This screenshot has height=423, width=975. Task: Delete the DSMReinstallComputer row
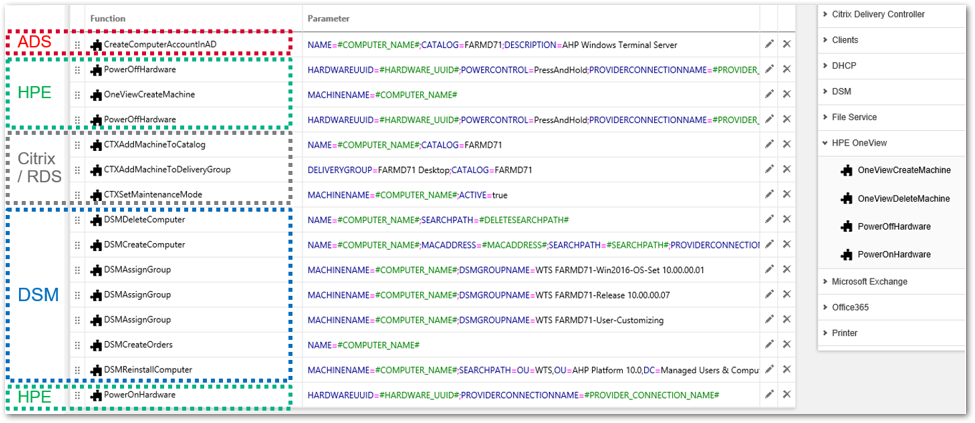point(787,370)
